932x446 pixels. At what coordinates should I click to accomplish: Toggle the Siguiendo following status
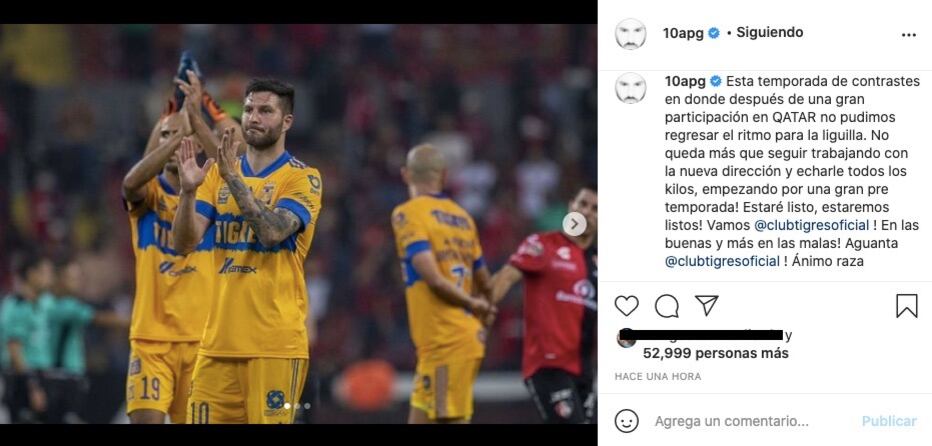point(770,33)
